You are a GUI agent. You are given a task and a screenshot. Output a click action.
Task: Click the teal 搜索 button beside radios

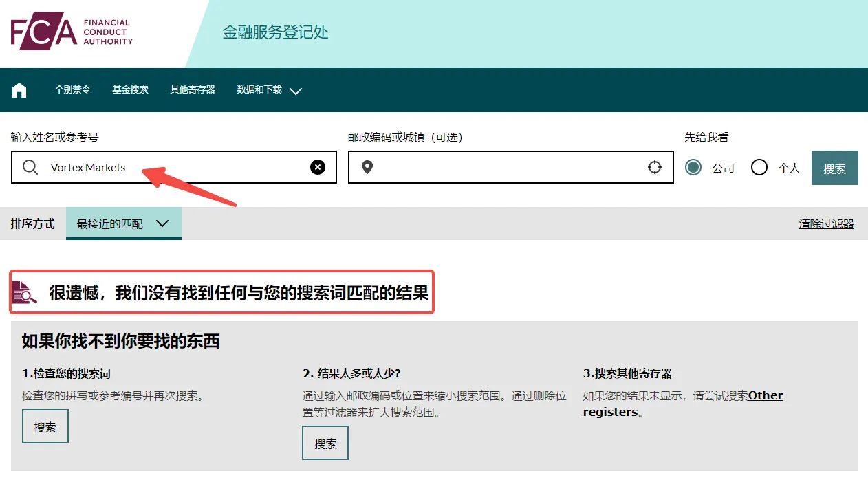click(835, 168)
